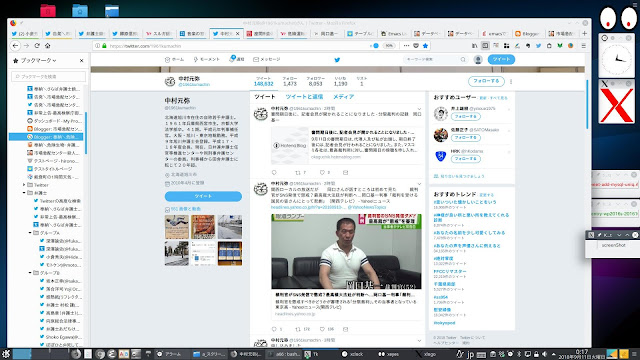This screenshot has height=360, width=640.
Task: Click フォローする on the profile header
Action: tap(486, 81)
